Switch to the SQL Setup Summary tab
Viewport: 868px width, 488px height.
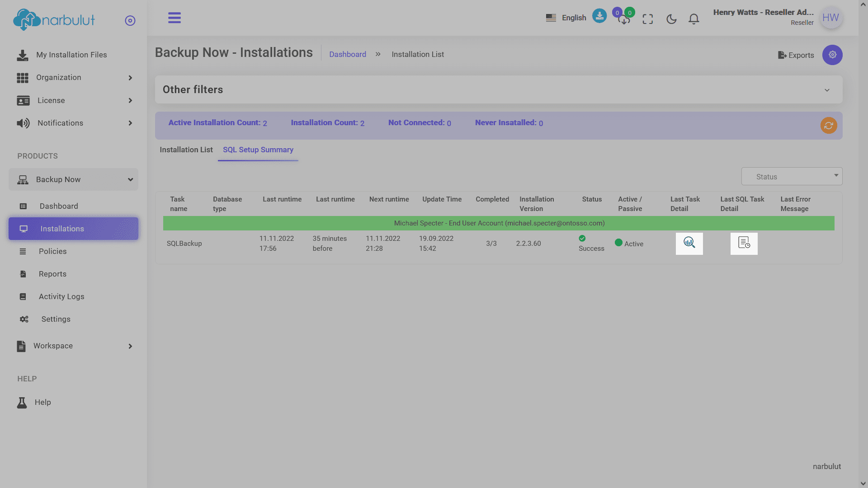coord(258,150)
